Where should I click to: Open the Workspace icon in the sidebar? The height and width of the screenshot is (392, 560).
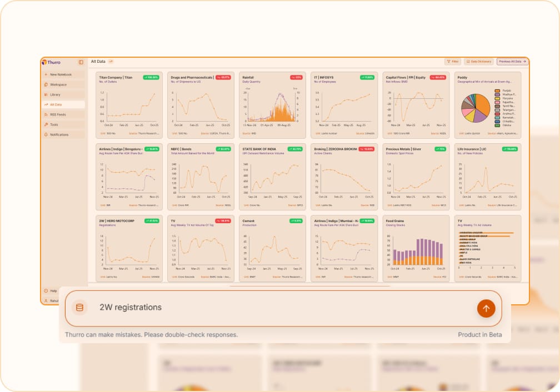pos(46,84)
